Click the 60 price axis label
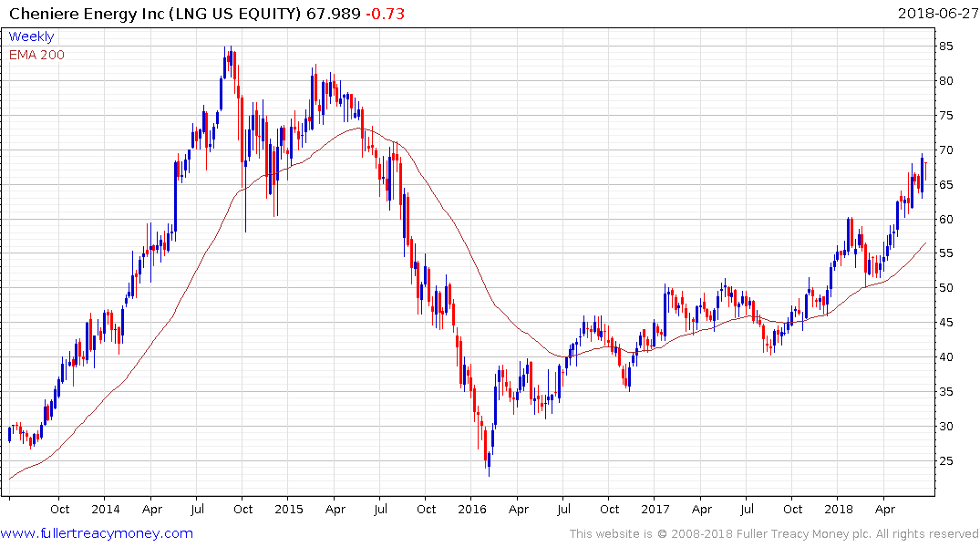 click(945, 220)
